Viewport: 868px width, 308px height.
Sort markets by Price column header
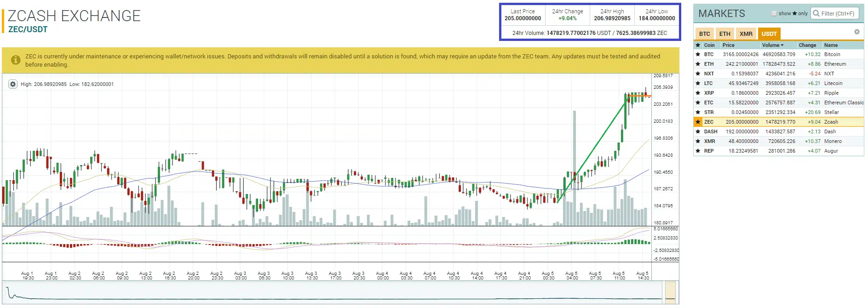click(728, 45)
